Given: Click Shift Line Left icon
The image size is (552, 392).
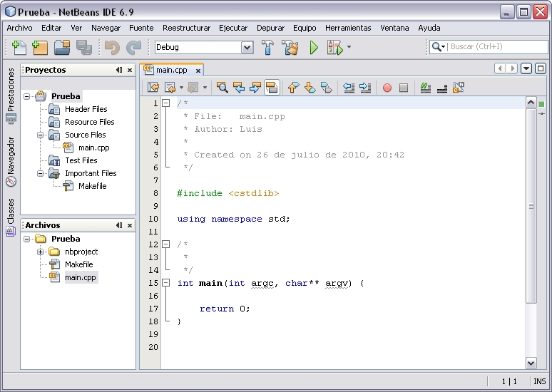Looking at the screenshot, I should [349, 87].
